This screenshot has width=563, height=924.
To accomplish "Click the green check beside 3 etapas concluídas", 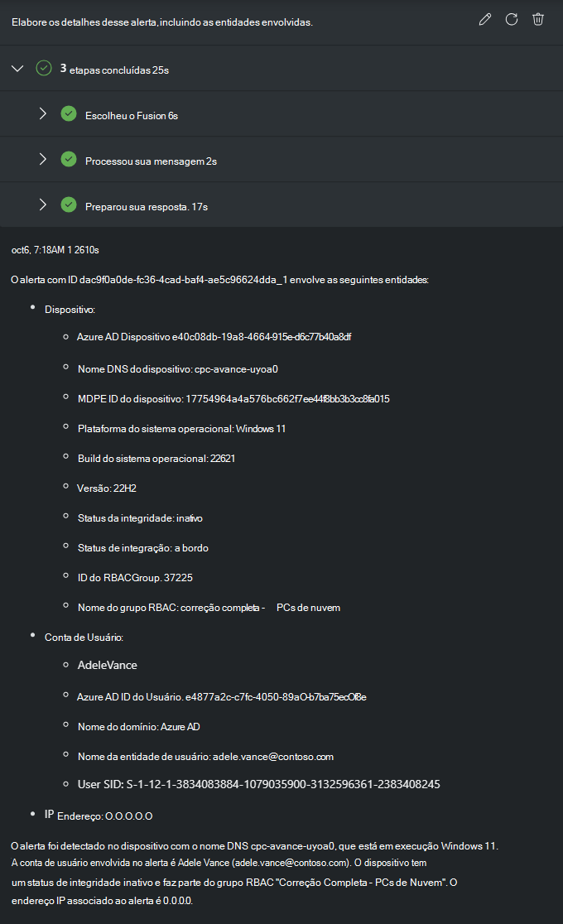I will pos(44,69).
